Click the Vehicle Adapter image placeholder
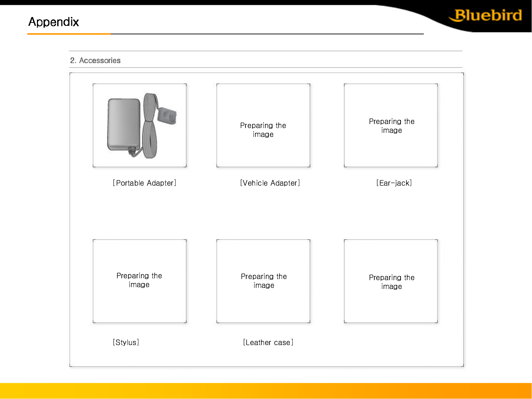The height and width of the screenshot is (399, 532). tap(263, 125)
